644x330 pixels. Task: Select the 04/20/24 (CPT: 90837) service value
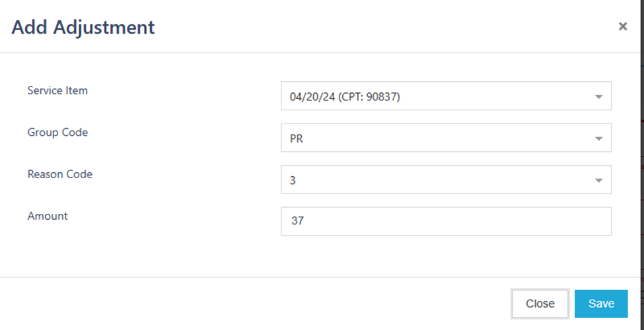pyautogui.click(x=345, y=96)
